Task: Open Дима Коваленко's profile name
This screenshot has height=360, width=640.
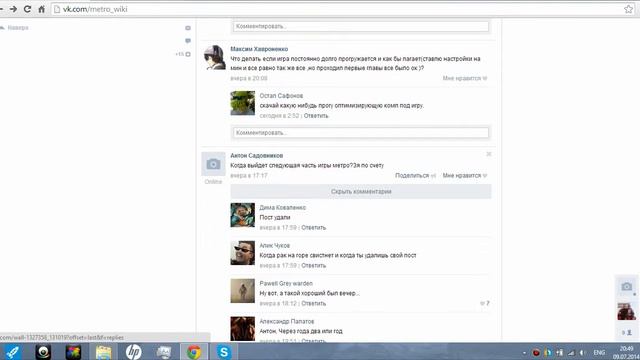Action: click(282, 207)
